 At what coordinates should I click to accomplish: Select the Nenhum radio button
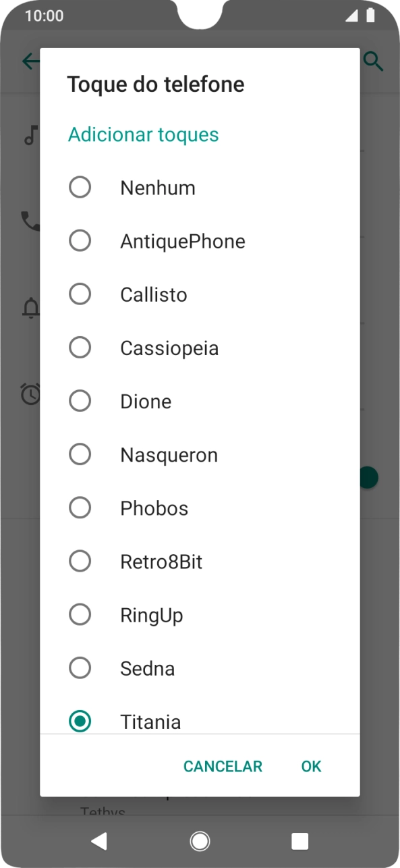coord(80,187)
